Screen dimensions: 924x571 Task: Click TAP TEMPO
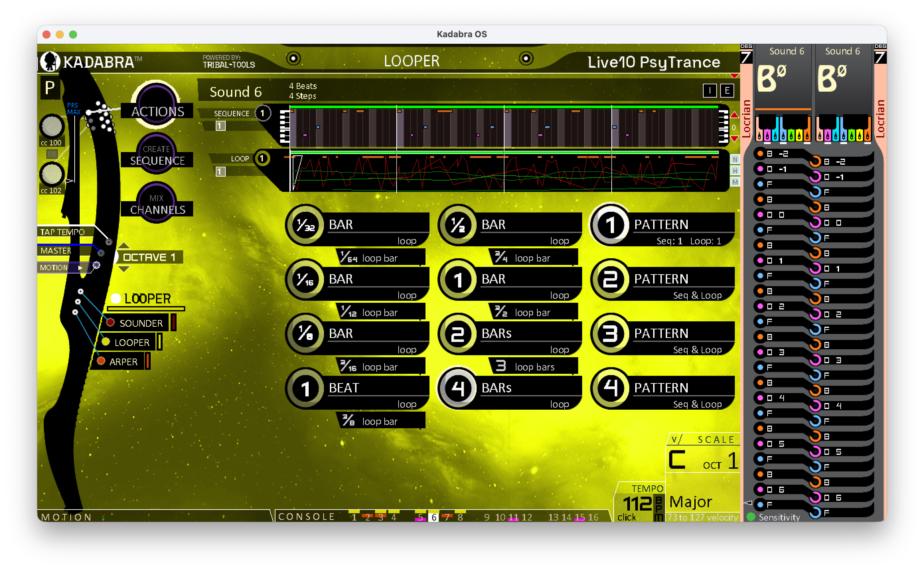point(62,232)
